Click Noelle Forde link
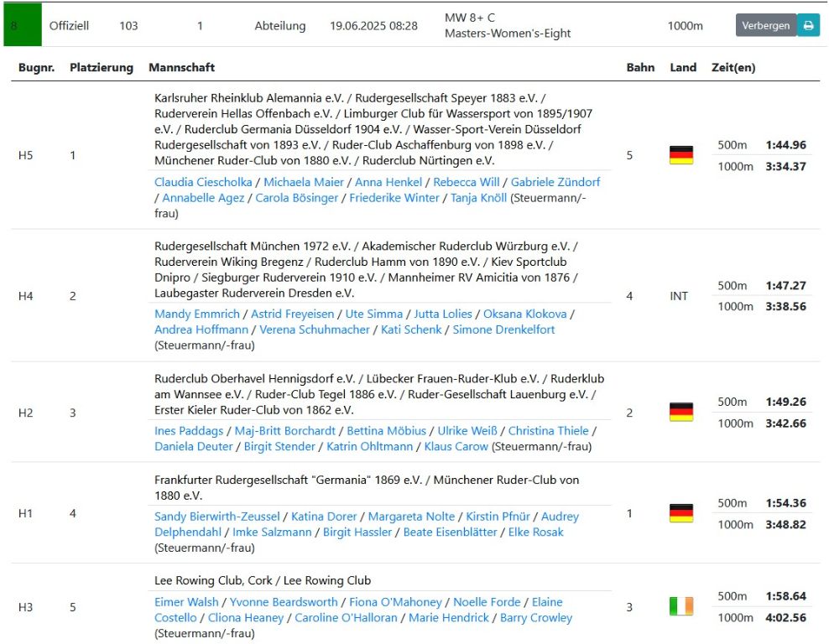Image resolution: width=829 pixels, height=644 pixels. [487, 602]
